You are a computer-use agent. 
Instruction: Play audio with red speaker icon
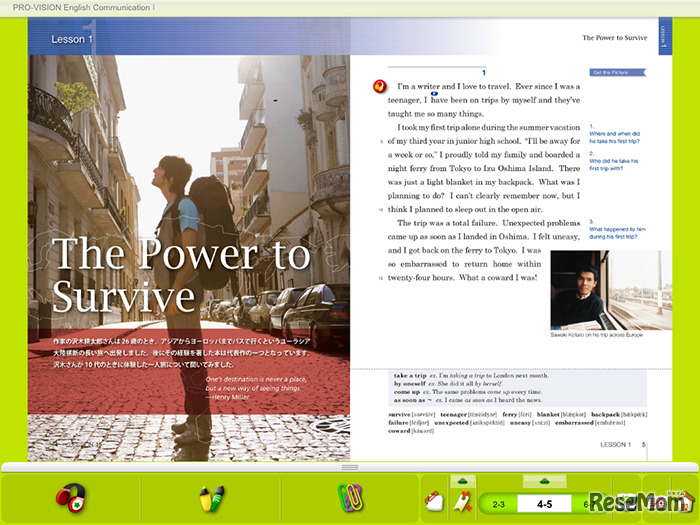(380, 86)
